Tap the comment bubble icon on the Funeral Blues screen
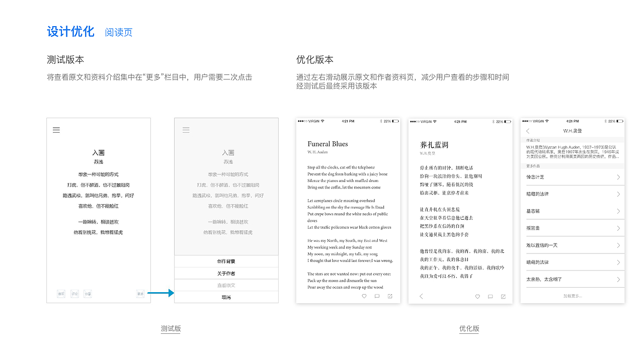Screen dimensions: 644x360 point(377,297)
